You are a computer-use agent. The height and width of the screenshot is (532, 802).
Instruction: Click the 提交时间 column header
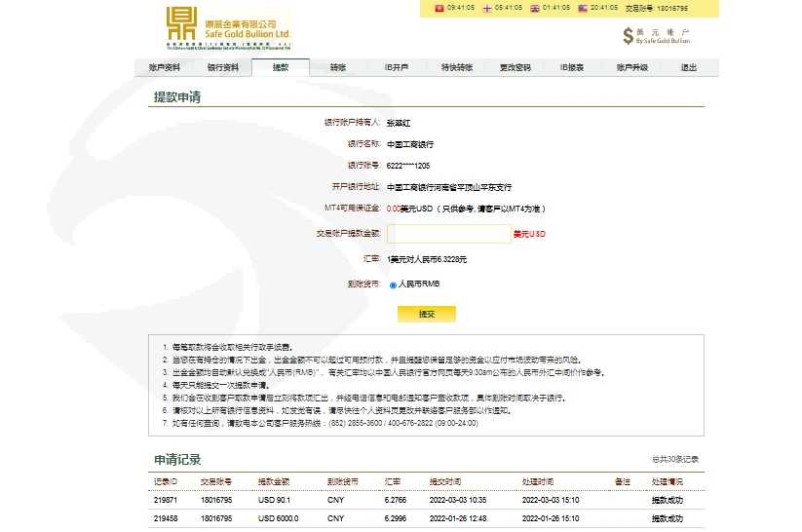(445, 482)
